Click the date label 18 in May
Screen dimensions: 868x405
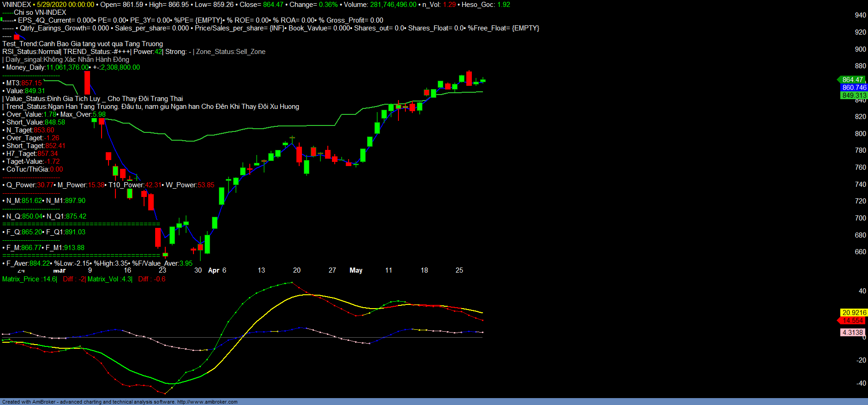click(424, 270)
